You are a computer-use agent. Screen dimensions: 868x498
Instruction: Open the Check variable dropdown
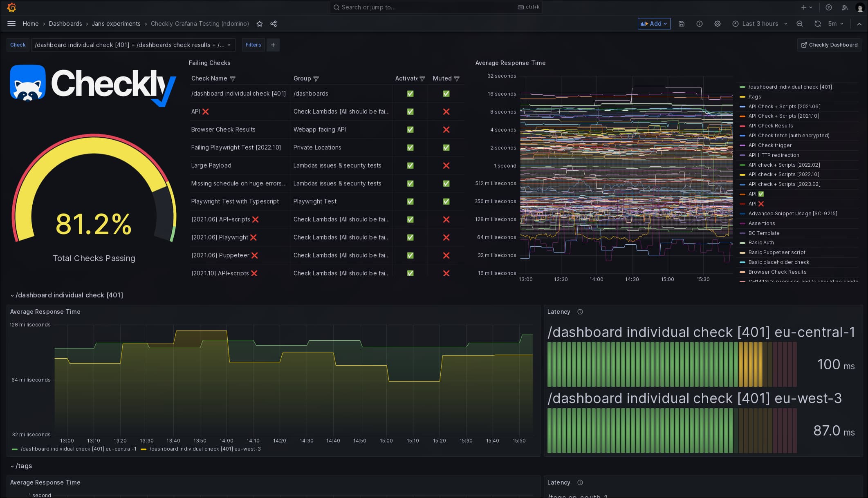[x=133, y=45]
